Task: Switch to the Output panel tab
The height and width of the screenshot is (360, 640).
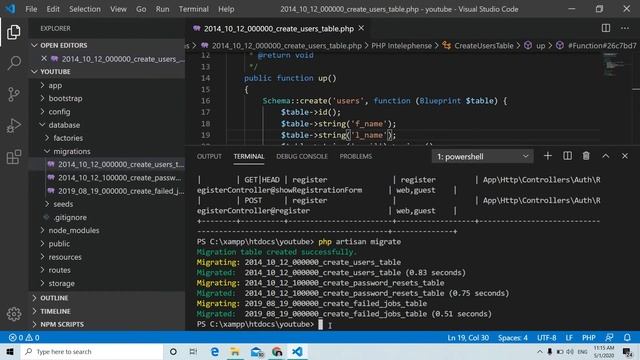Action: point(209,156)
